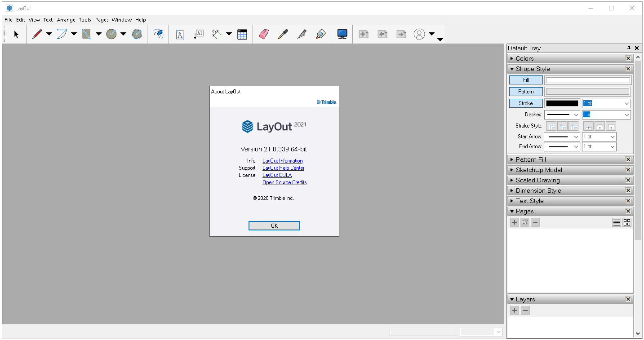Open the user account profile icon
This screenshot has height=340, width=644.
(x=419, y=34)
